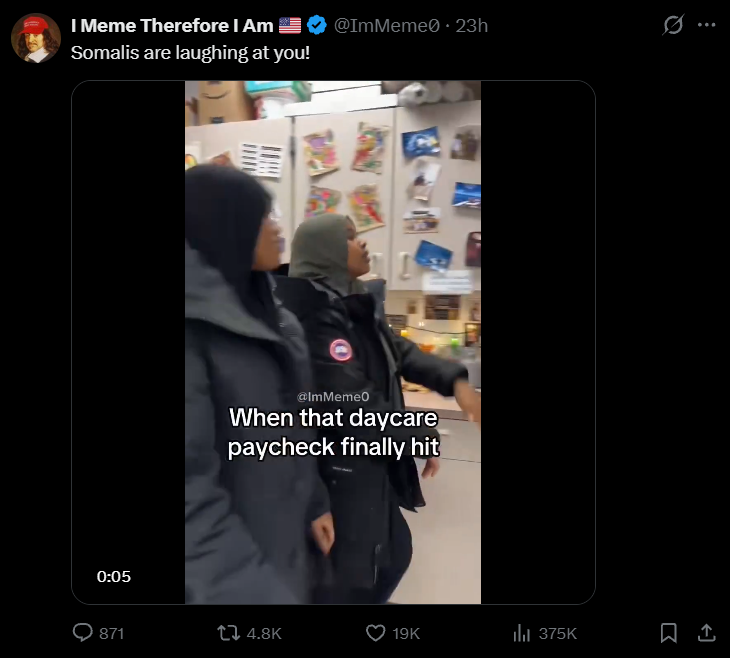Click the 375K views count

pyautogui.click(x=557, y=633)
